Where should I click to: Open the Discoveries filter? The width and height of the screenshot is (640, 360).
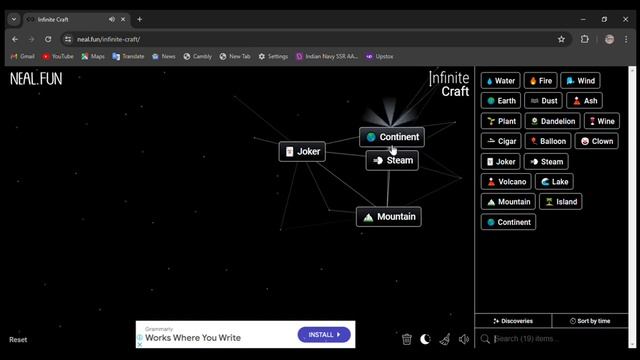click(513, 321)
